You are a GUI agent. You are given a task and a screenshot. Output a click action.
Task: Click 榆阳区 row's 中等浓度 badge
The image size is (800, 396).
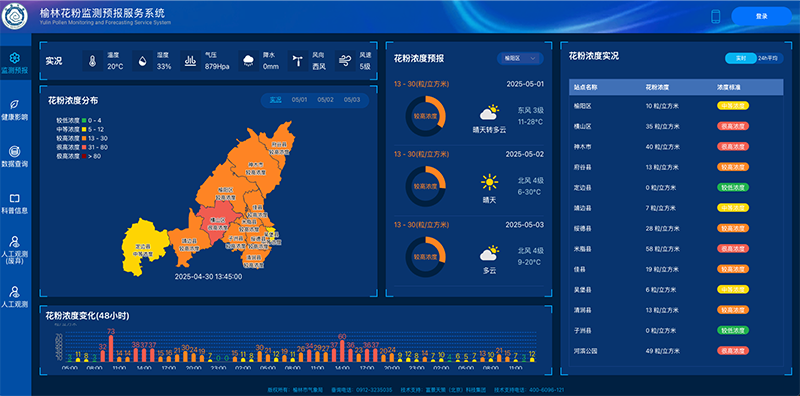click(733, 106)
